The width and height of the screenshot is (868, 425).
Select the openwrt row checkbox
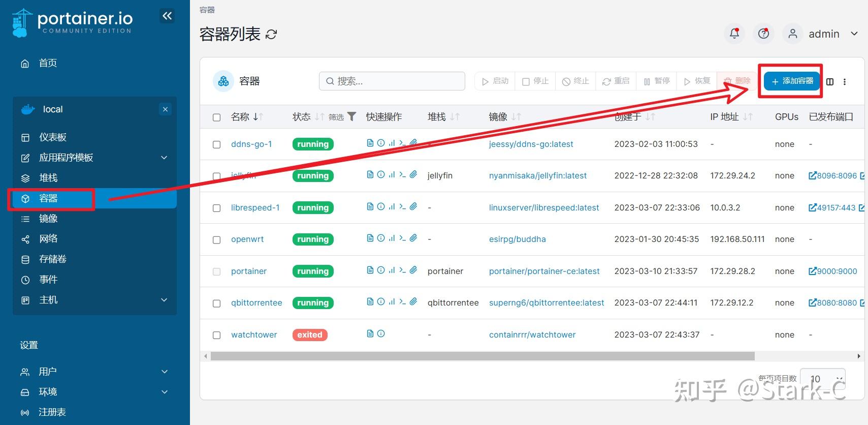click(217, 240)
